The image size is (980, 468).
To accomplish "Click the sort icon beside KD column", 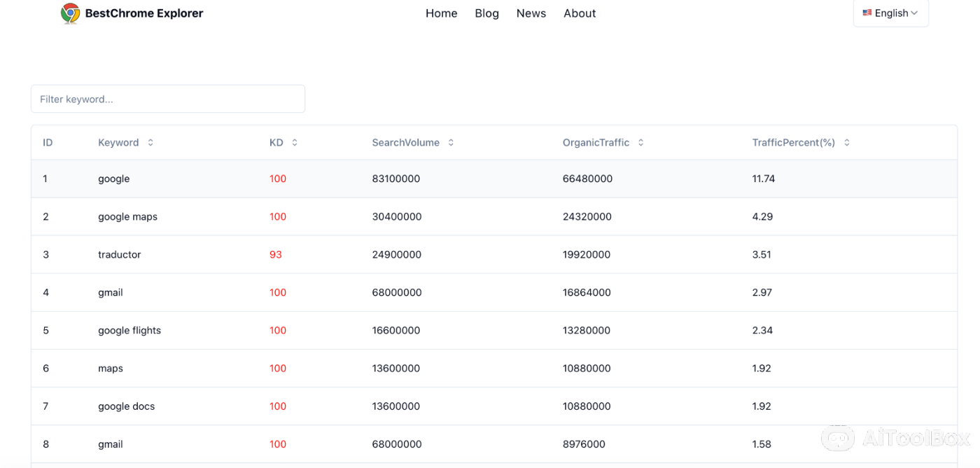I will (295, 143).
